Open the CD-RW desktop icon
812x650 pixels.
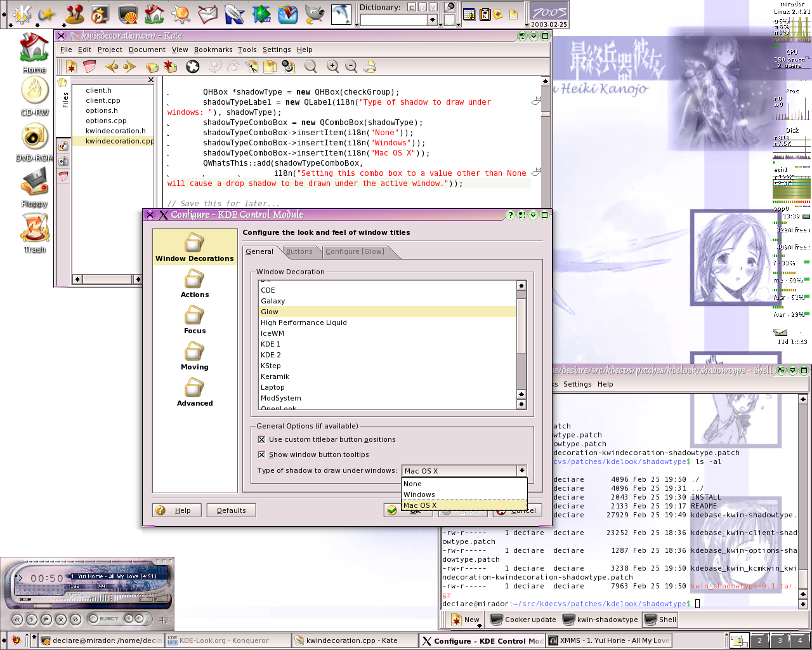click(x=35, y=96)
